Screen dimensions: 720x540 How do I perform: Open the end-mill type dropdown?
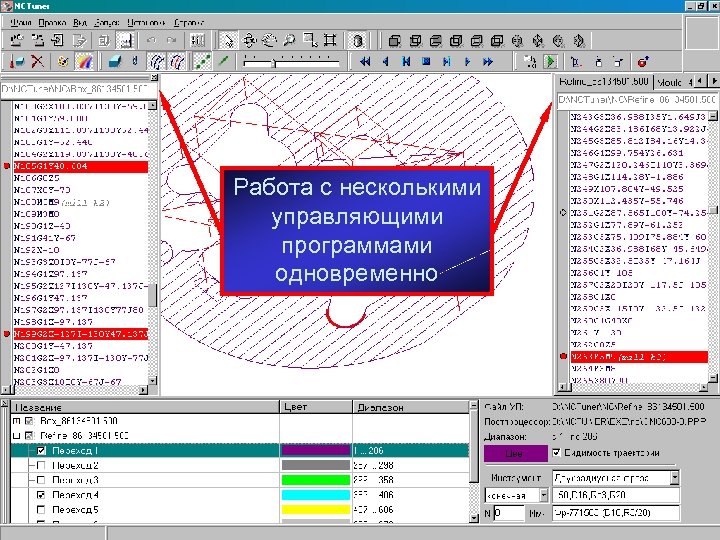pyautogui.click(x=544, y=495)
